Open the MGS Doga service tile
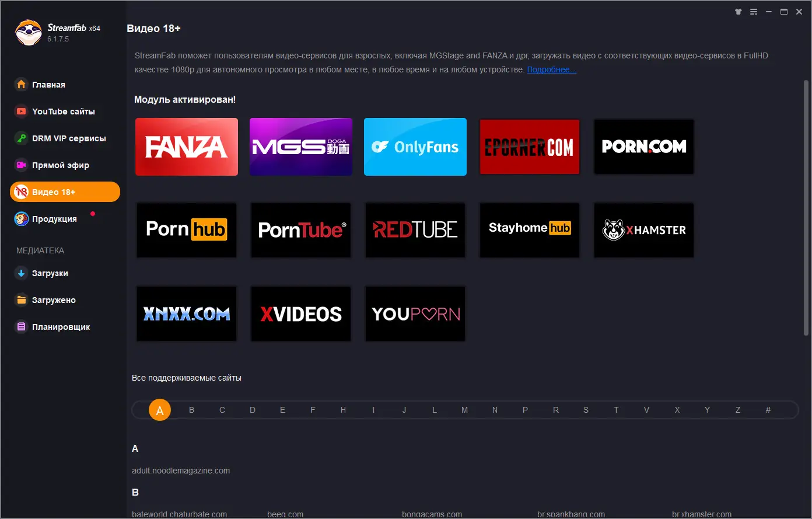This screenshot has width=812, height=519. (301, 147)
